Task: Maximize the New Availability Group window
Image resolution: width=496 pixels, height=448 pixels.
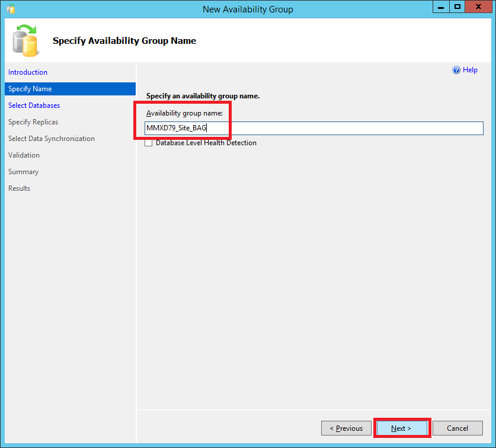Action: coord(457,8)
